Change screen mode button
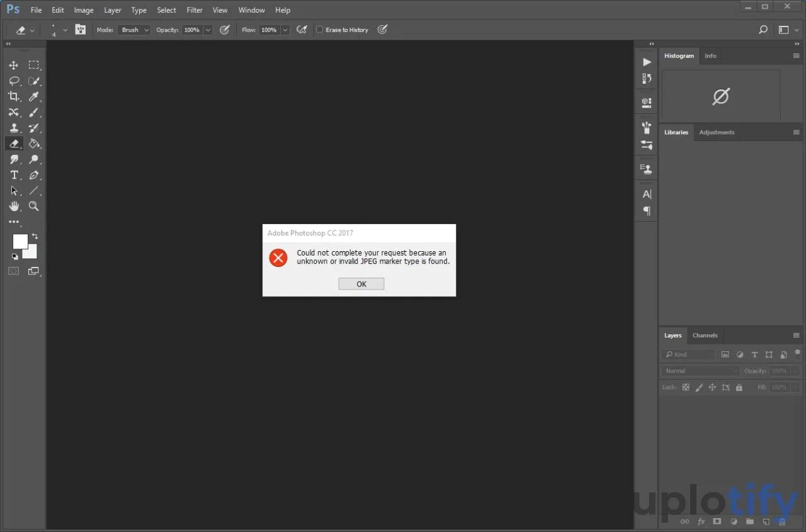The image size is (806, 532). point(33,271)
